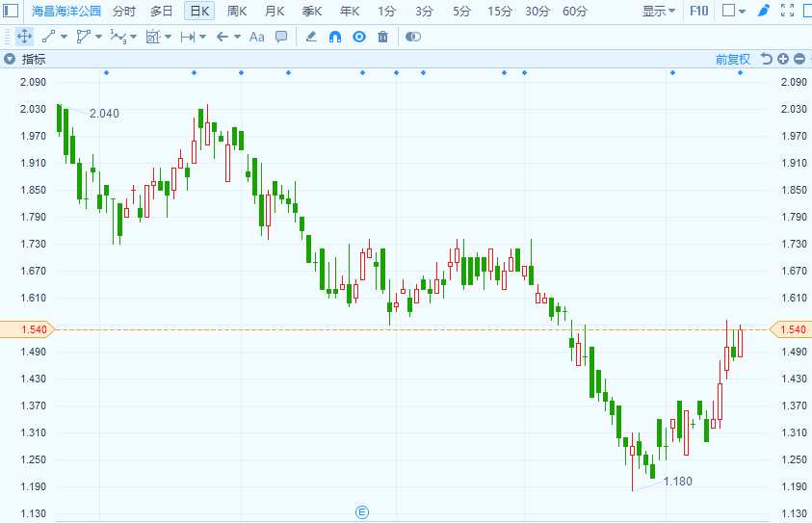
Task: Select the 周K weekly candlestick tab
Action: (x=237, y=11)
